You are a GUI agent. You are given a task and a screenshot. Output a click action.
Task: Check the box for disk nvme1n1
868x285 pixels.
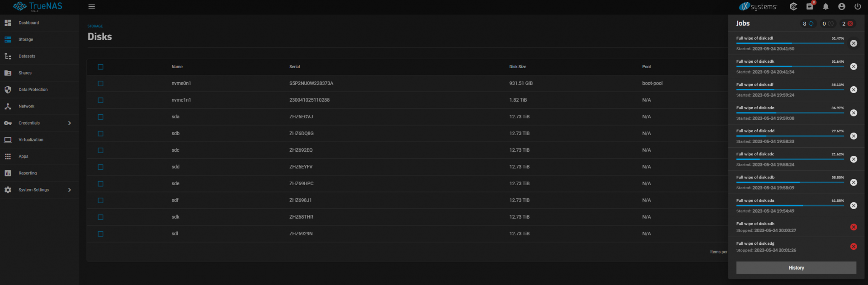click(x=100, y=100)
